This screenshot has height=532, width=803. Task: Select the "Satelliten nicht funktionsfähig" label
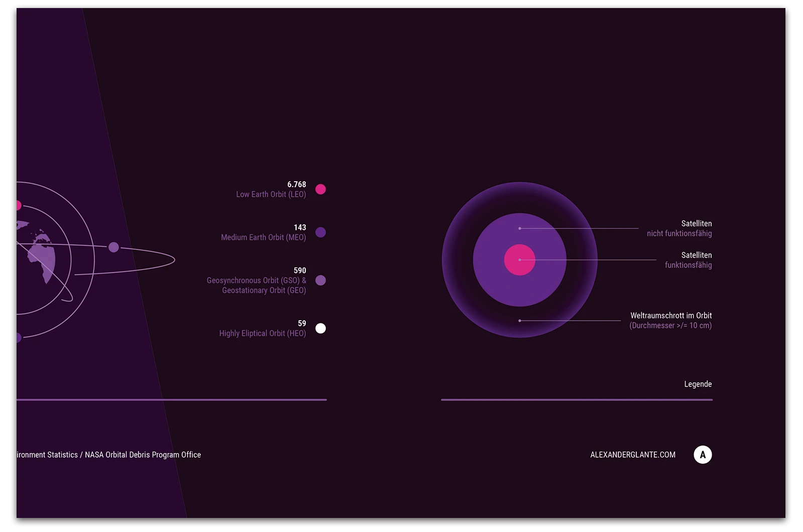point(679,228)
